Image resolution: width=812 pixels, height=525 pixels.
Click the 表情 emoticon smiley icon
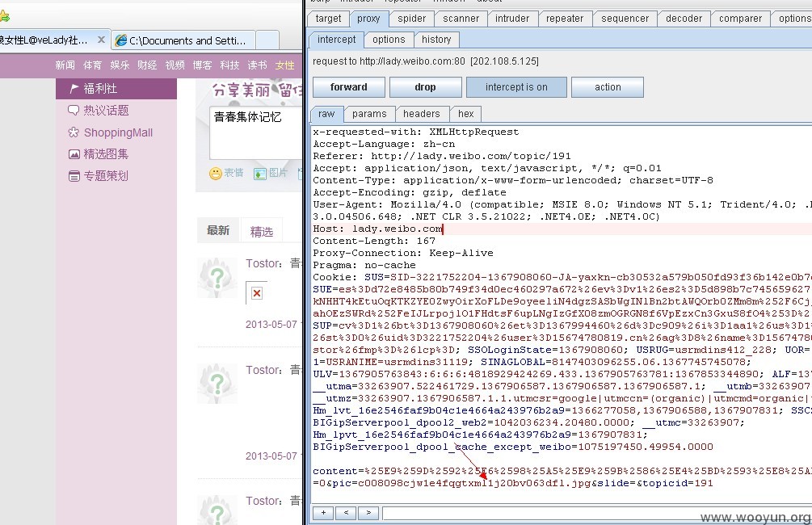(216, 174)
